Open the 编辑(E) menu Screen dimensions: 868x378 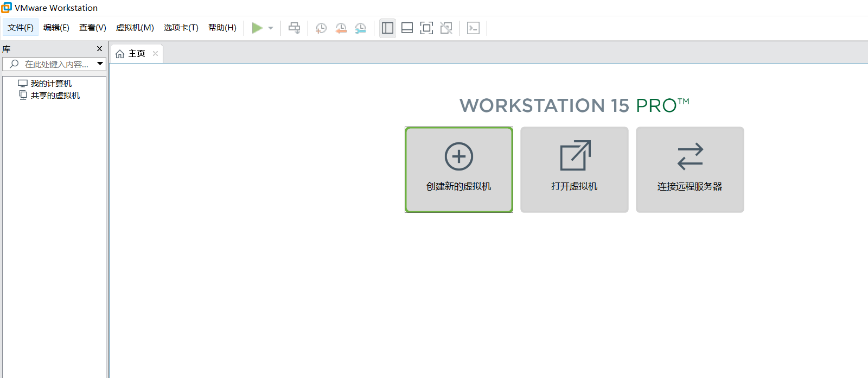coord(56,27)
